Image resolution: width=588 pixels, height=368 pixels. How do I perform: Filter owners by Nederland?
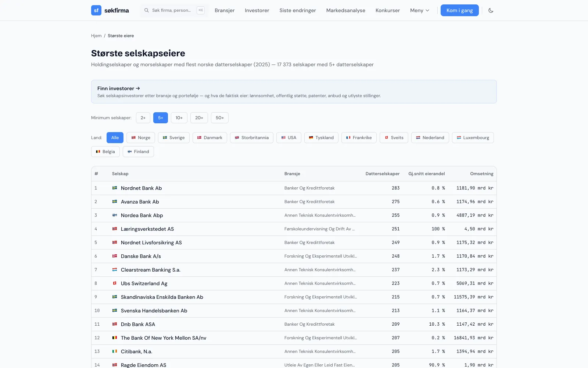(430, 138)
